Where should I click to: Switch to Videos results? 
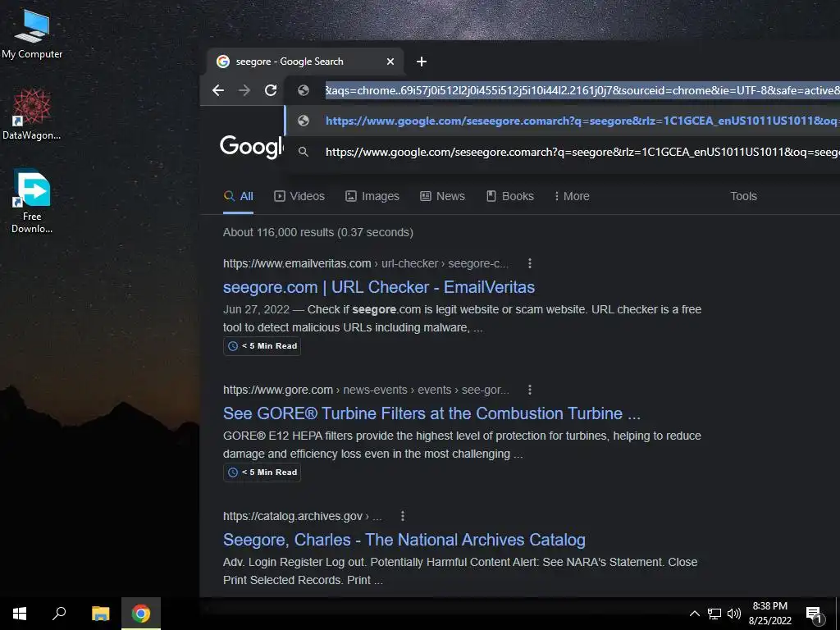(x=299, y=196)
